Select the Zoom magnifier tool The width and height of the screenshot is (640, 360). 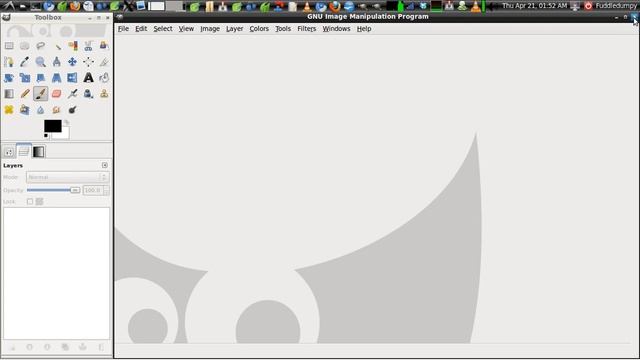(40, 62)
